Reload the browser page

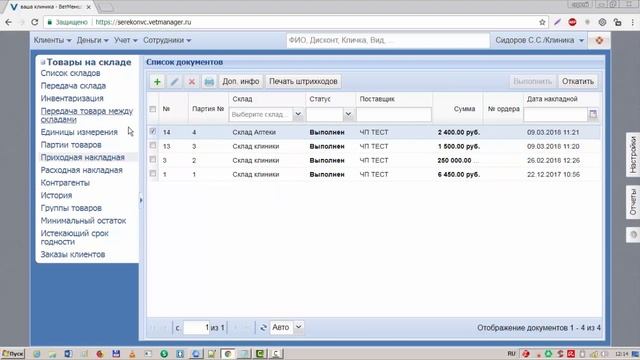point(35,22)
